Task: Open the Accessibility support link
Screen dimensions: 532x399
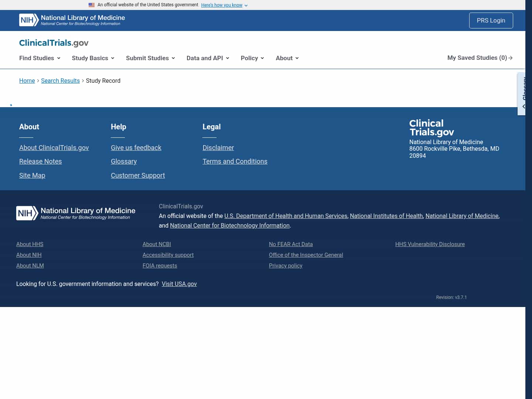Action: tap(168, 255)
